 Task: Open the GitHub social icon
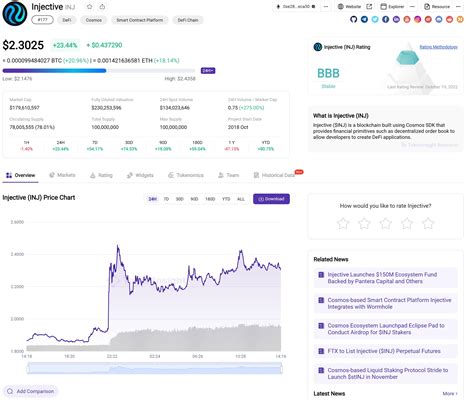click(354, 19)
